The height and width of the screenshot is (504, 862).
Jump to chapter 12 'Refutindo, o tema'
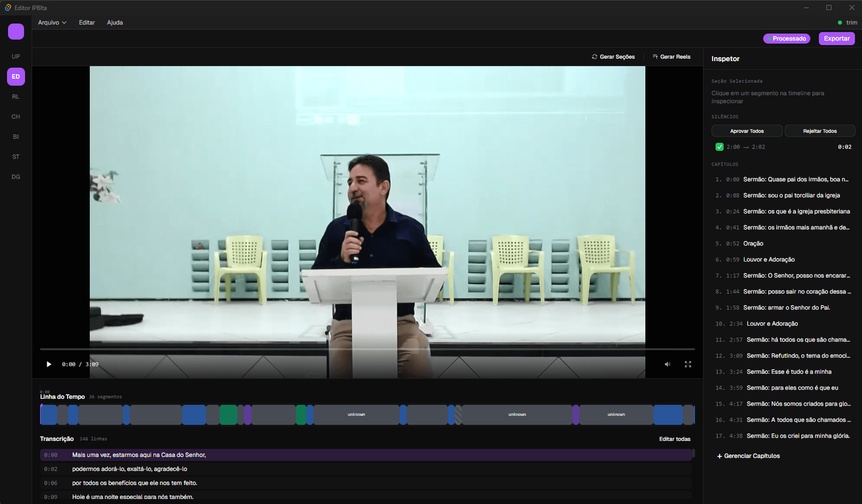[783, 356]
